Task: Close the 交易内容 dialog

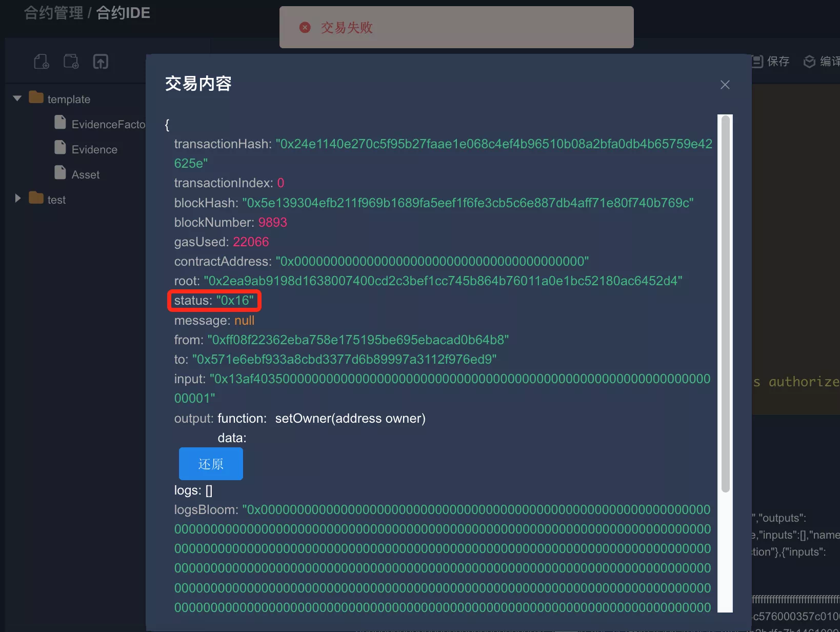Action: point(725,85)
